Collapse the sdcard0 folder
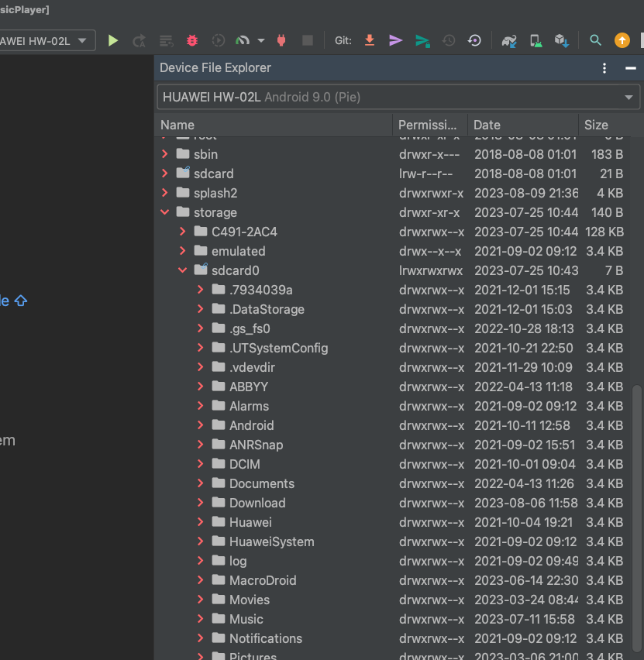Viewport: 644px width, 660px height. tap(183, 270)
